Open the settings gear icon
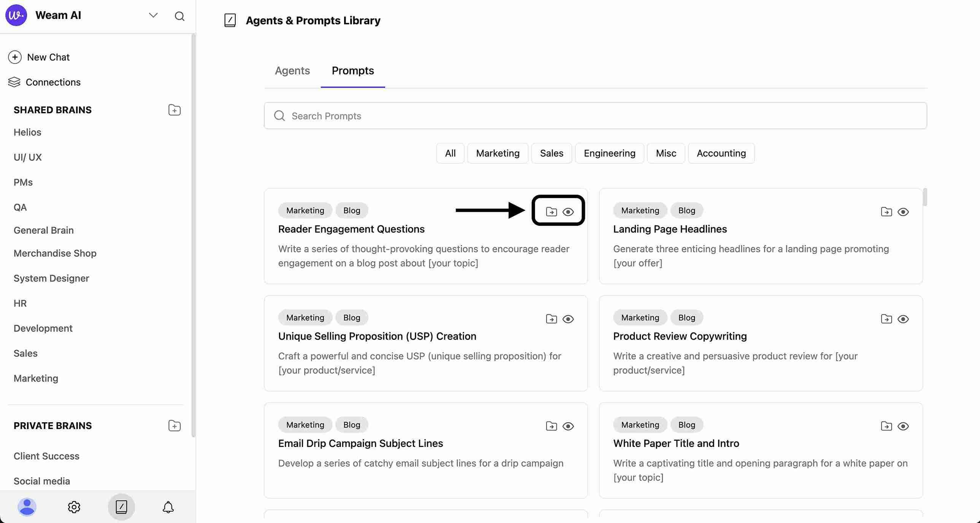Screen dimensions: 980x523 pos(74,507)
